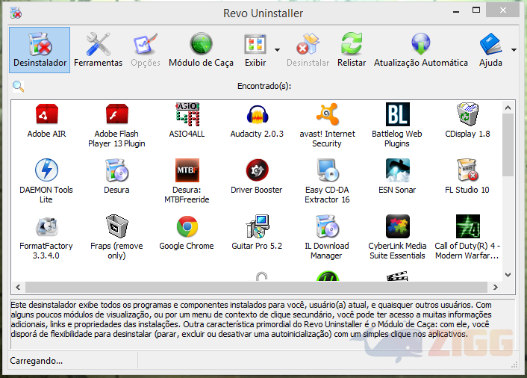Open the Desinstalador section

point(40,50)
